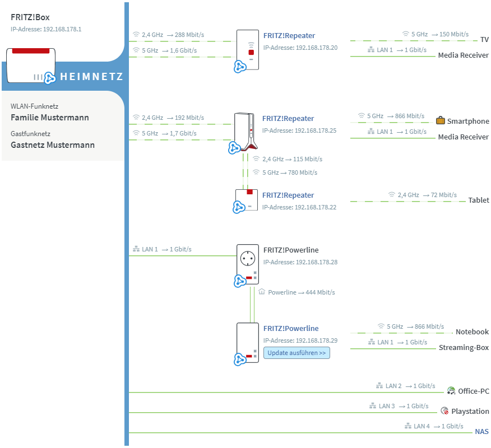Click guest network Gastnetz Mustermann
The image size is (491, 448).
pos(53,145)
